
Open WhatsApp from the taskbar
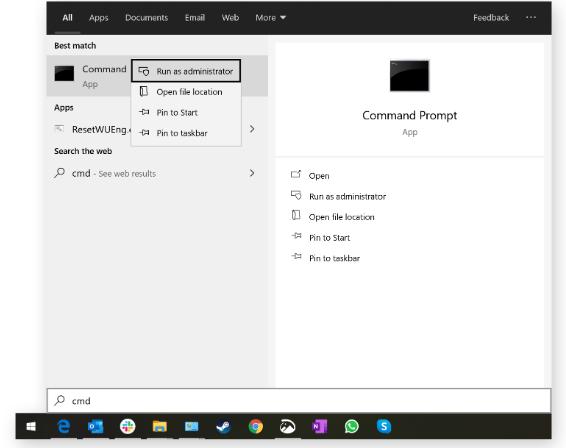tap(352, 426)
